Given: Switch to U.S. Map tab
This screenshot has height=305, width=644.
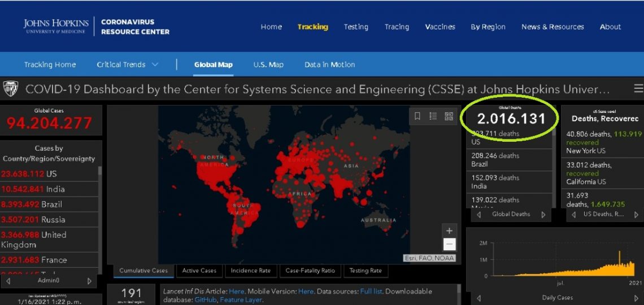Looking at the screenshot, I should (268, 64).
